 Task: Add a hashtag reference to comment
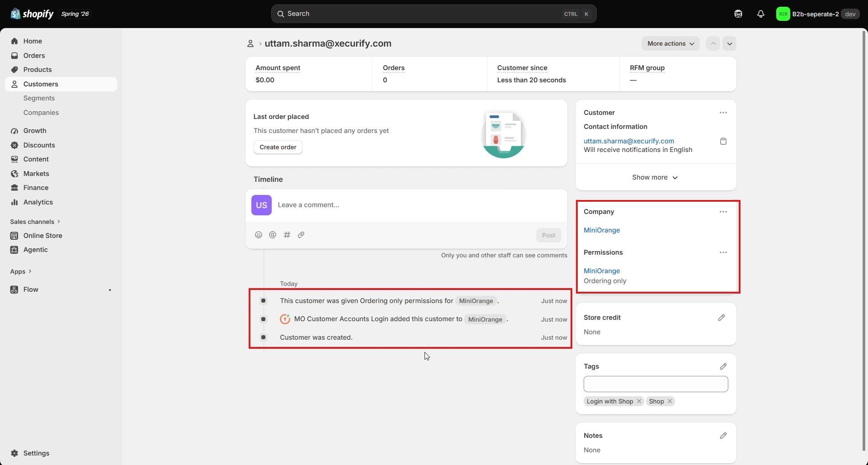(x=287, y=235)
